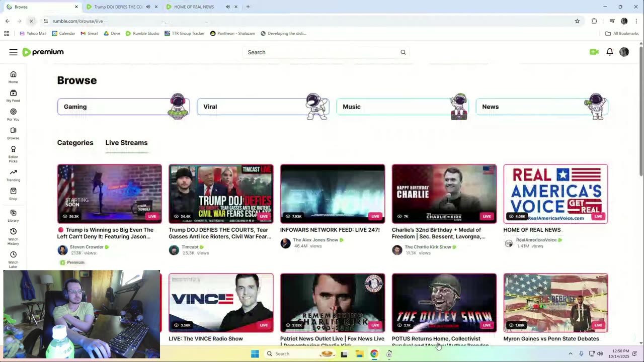The image size is (644, 362).
Task: Open the Calendar bookmark
Action: pyautogui.click(x=63, y=34)
